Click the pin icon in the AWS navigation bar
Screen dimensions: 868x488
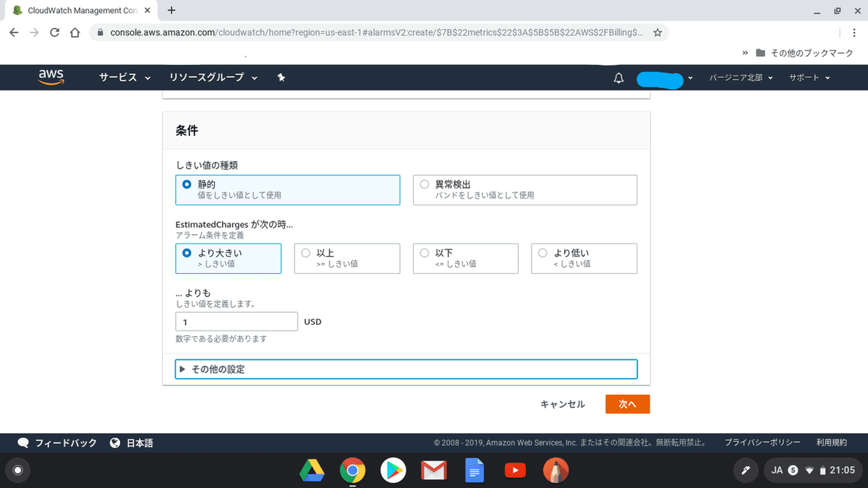pos(281,77)
